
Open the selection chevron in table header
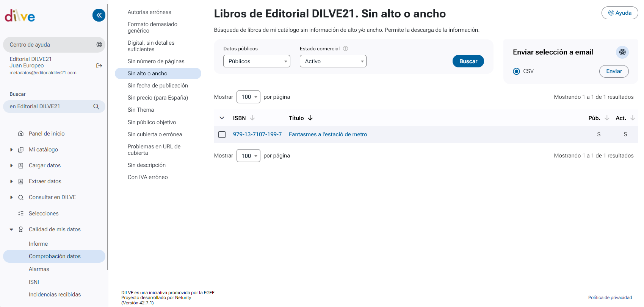222,118
